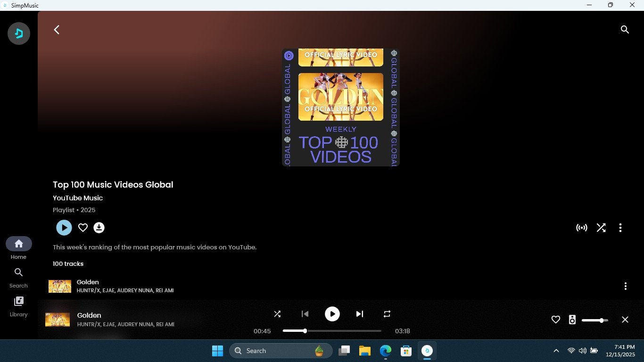Click the search magnifier in the top-right corner
The width and height of the screenshot is (644, 362).
(x=625, y=30)
